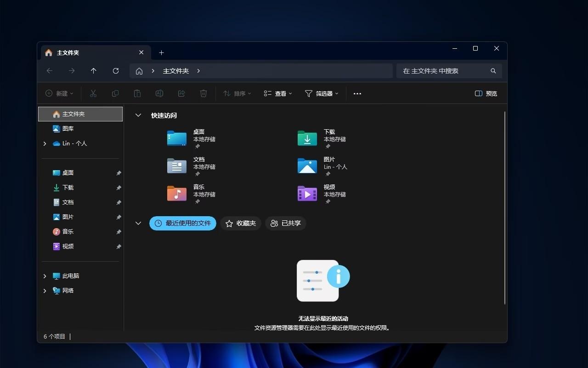
Task: Click the 无法显示最近的活动 message
Action: coord(323,318)
